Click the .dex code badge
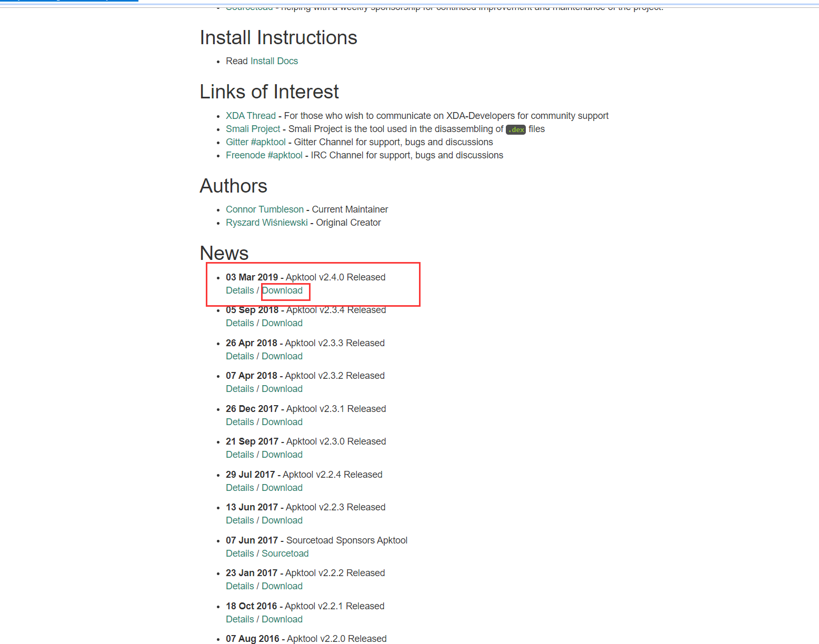819x644 pixels. 516,129
